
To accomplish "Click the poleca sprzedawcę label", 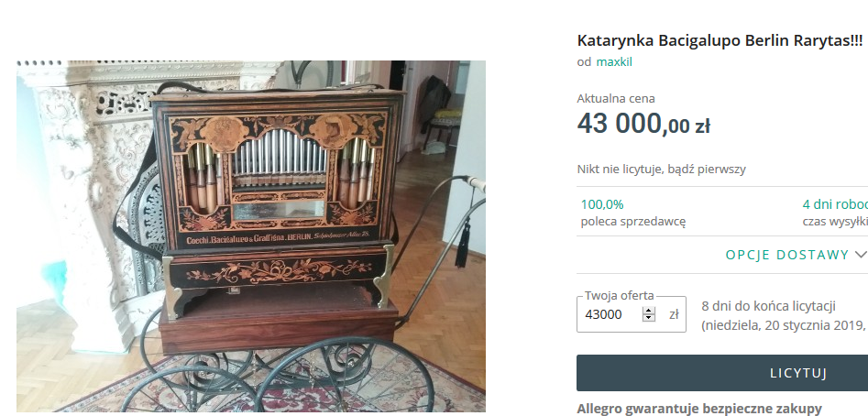I will 633,222.
